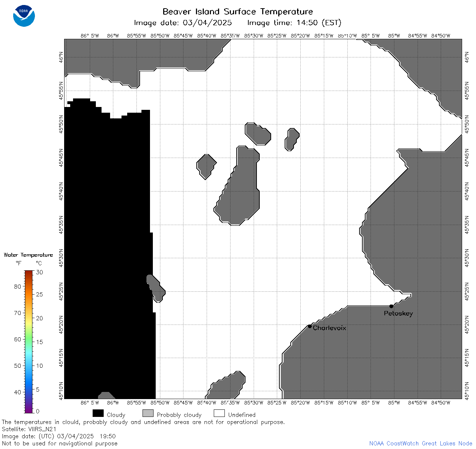Image resolution: width=476 pixels, height=449 pixels.
Task: Click the 85°30'W label on top axis
Action: click(254, 36)
